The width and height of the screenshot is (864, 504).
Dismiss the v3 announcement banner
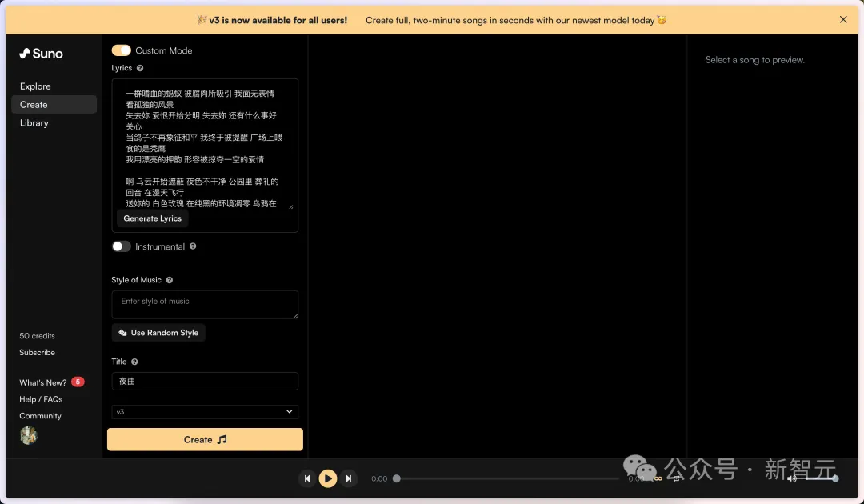[843, 20]
